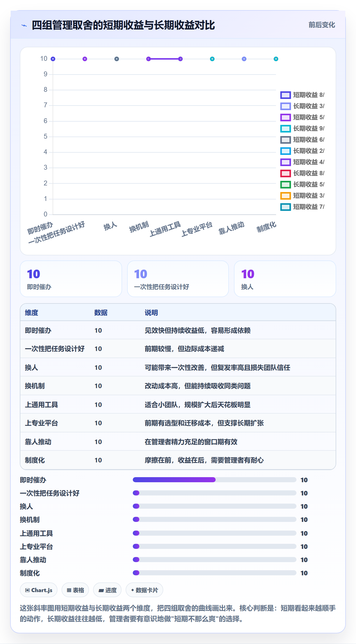Click the green swatch of 长期收益 5/
356x644 pixels.
pos(286,184)
